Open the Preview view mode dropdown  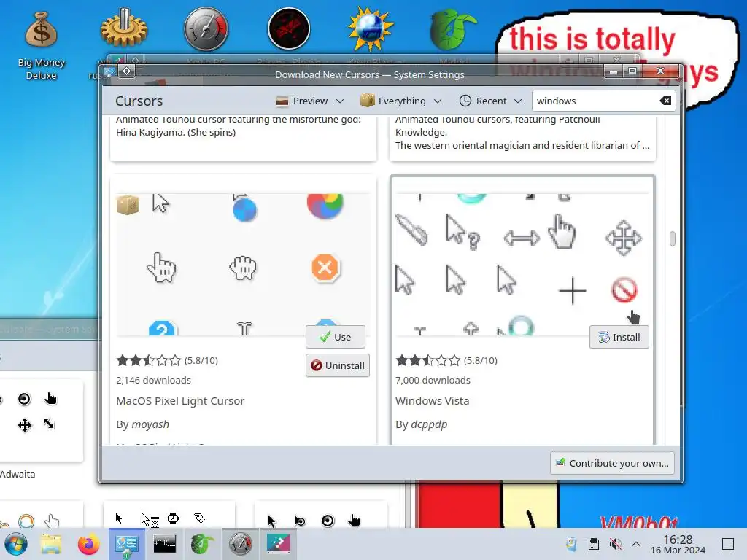[x=309, y=101]
